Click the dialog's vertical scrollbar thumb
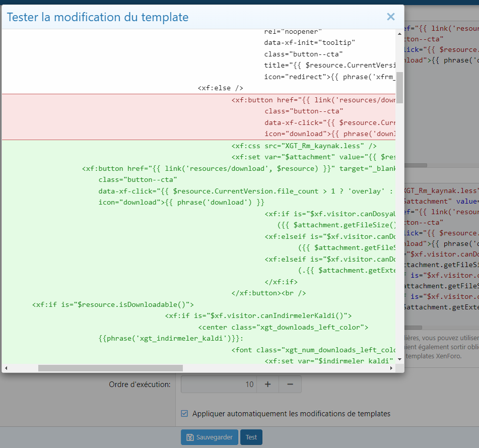The image size is (479, 448). pos(399,88)
